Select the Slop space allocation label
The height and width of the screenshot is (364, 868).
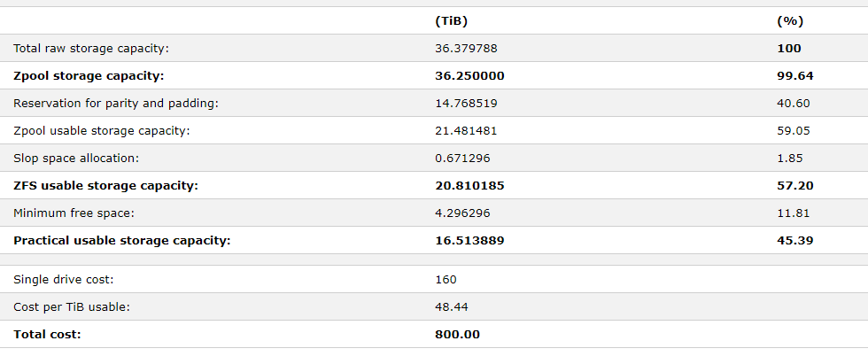(76, 159)
